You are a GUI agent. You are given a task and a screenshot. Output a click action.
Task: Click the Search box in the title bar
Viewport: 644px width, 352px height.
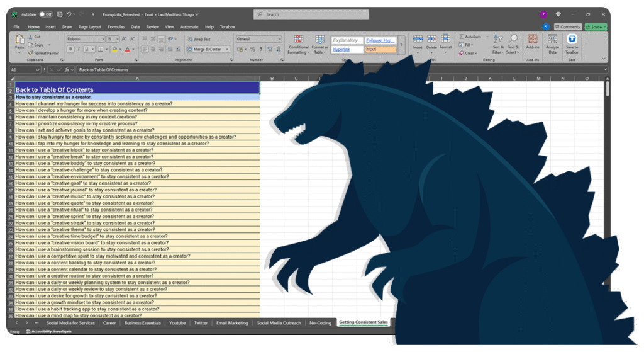tap(311, 14)
